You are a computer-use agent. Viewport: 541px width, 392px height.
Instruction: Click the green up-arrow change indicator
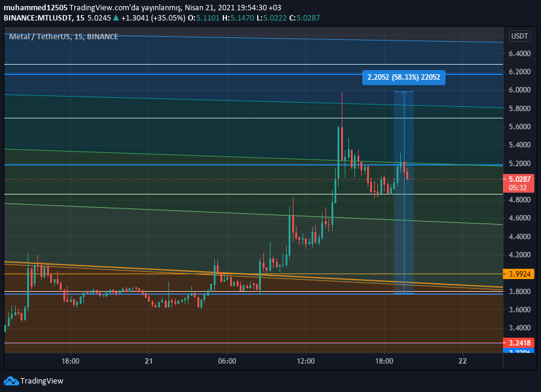pos(116,18)
